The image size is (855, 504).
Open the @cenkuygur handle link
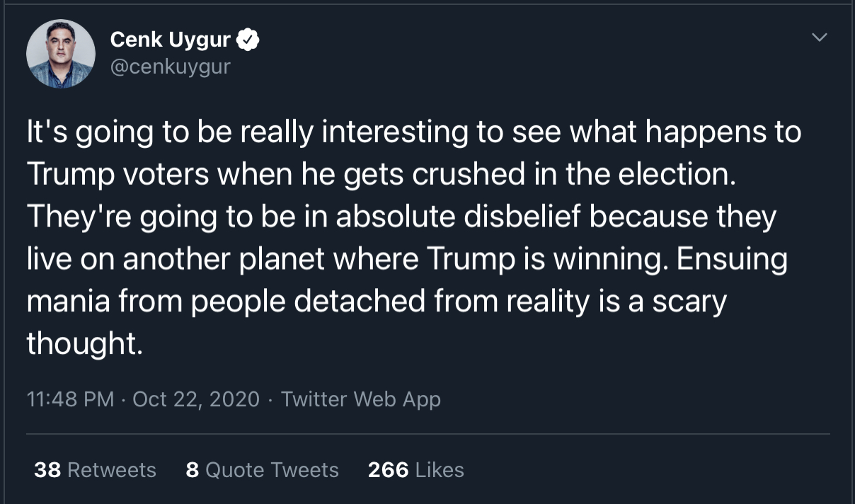point(171,67)
